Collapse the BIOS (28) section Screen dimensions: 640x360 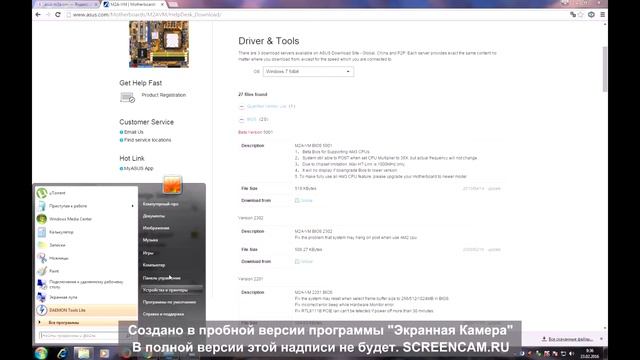242,120
